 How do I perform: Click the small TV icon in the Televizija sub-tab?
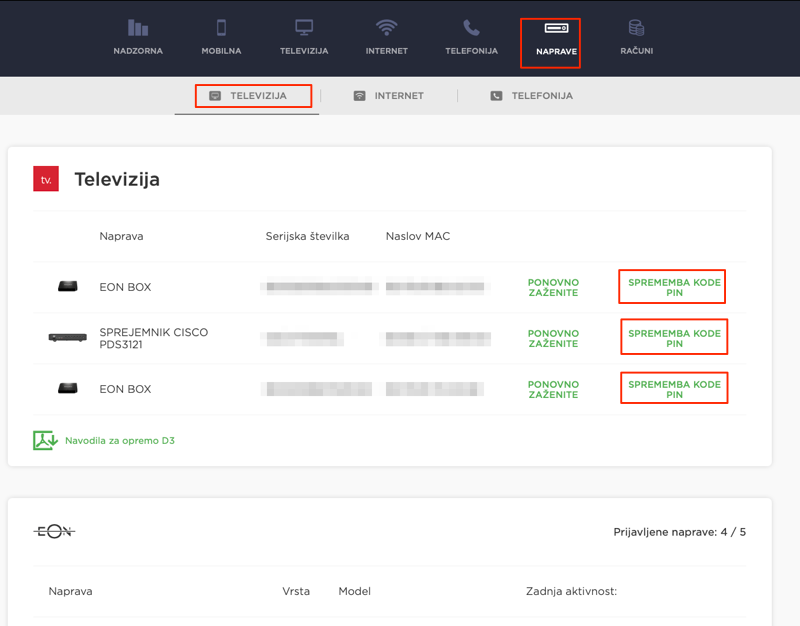pos(215,96)
